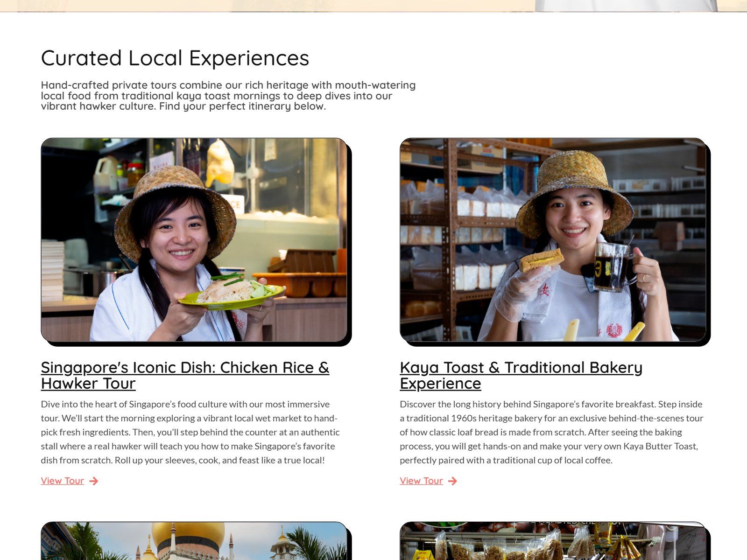
Task: Open the kaya toast and coffee photo
Action: tap(553, 240)
